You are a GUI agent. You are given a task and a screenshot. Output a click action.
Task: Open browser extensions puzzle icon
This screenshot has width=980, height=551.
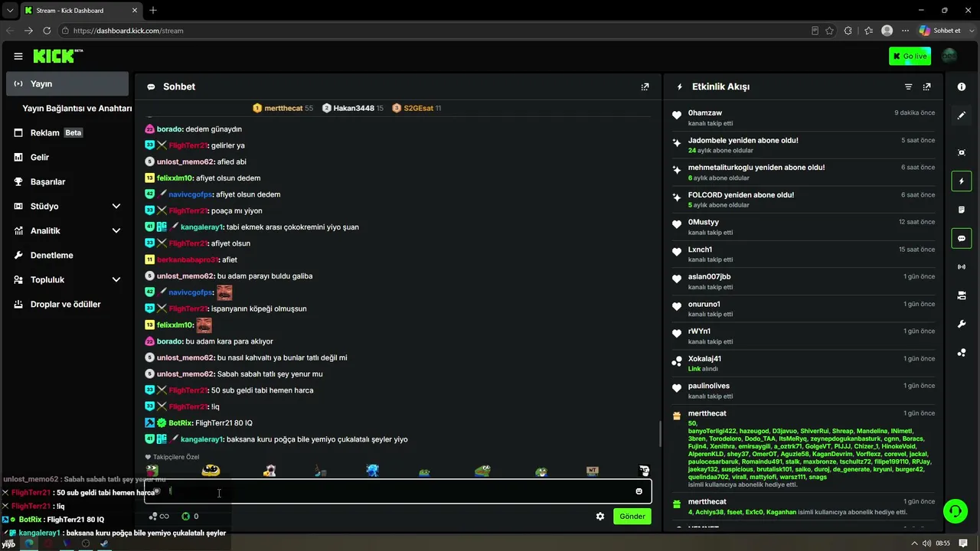pos(848,31)
